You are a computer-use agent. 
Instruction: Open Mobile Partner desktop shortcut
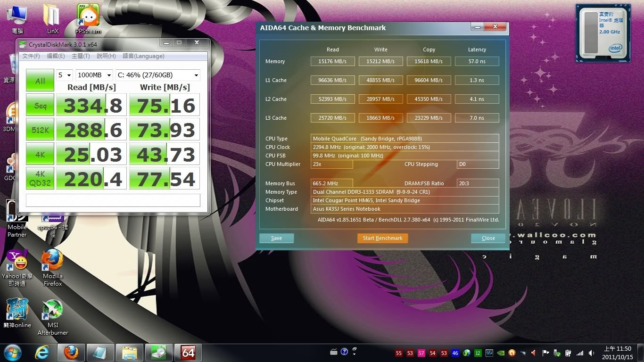[x=17, y=219]
